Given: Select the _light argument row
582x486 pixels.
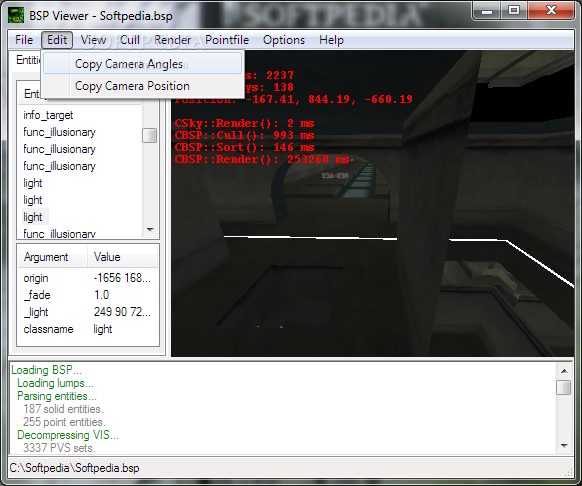Looking at the screenshot, I should tap(88, 312).
